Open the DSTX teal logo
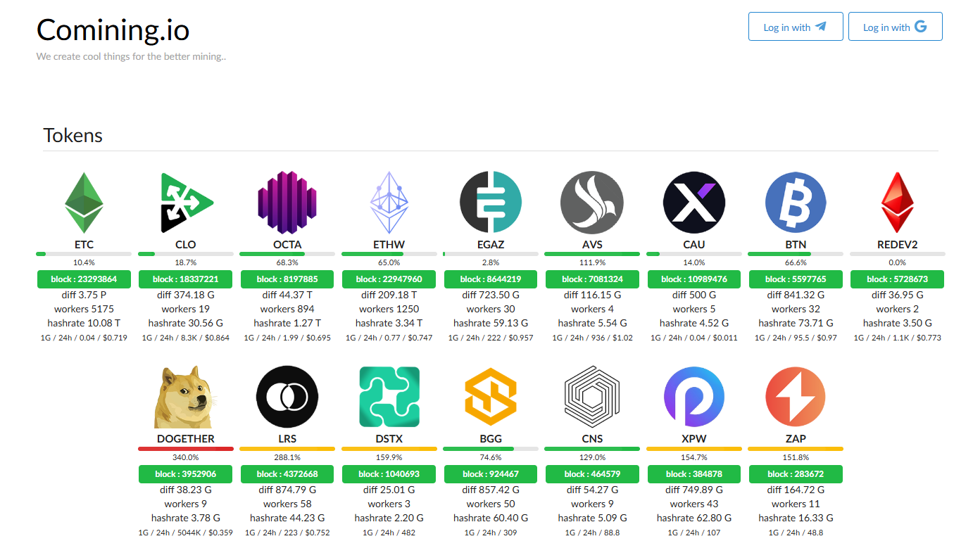Screen dimensions: 973x560 tap(389, 397)
